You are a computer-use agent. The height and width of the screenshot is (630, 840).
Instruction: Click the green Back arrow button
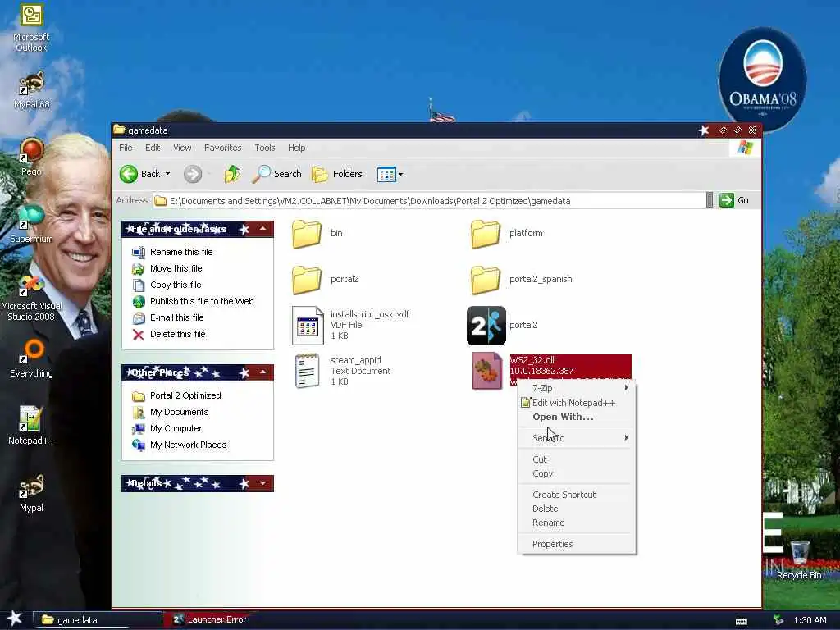click(x=139, y=174)
